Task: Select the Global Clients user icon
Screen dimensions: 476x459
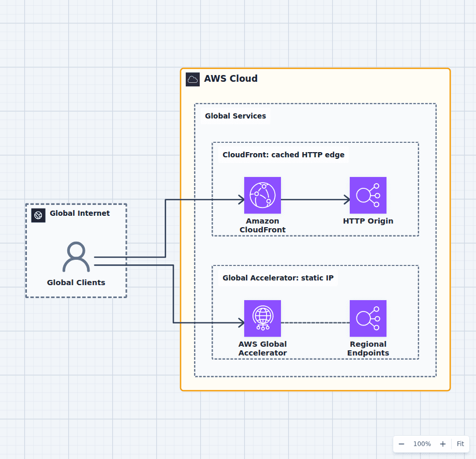Action: (x=76, y=257)
